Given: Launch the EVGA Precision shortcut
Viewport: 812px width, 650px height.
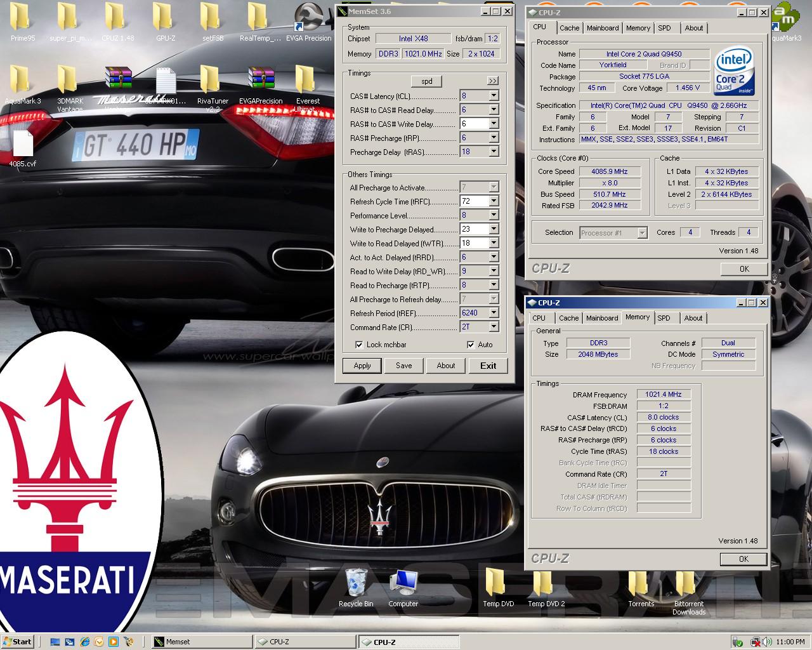Looking at the screenshot, I should 308,17.
